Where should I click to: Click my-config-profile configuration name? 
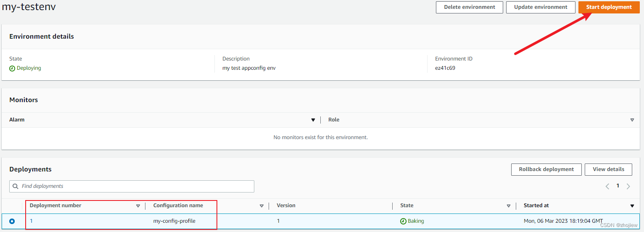[x=174, y=221]
